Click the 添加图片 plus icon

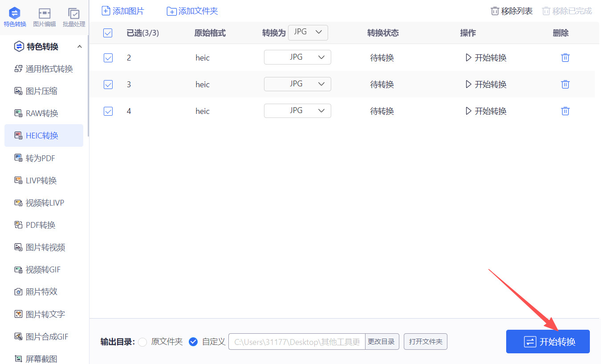(x=106, y=11)
